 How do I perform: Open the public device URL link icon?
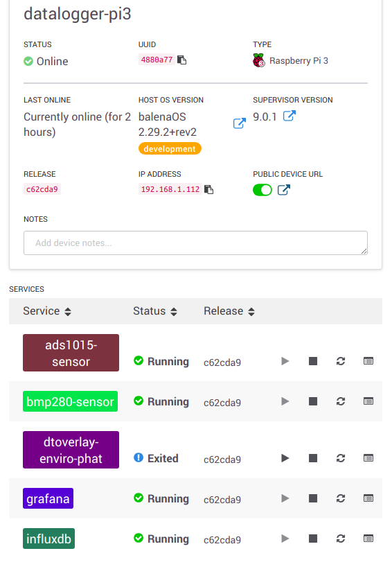tap(284, 190)
